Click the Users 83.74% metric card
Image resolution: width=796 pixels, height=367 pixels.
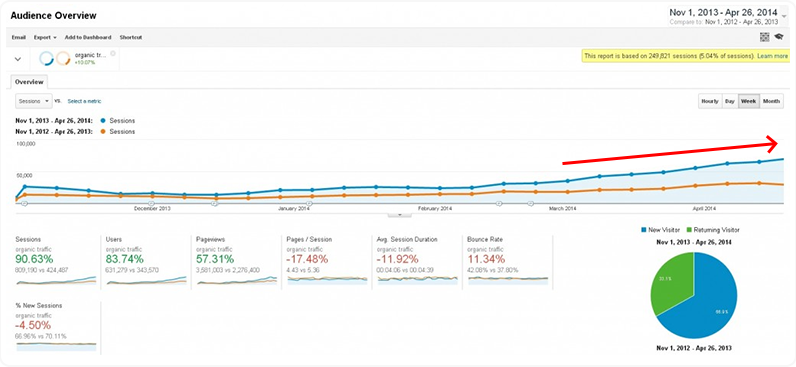tap(146, 262)
